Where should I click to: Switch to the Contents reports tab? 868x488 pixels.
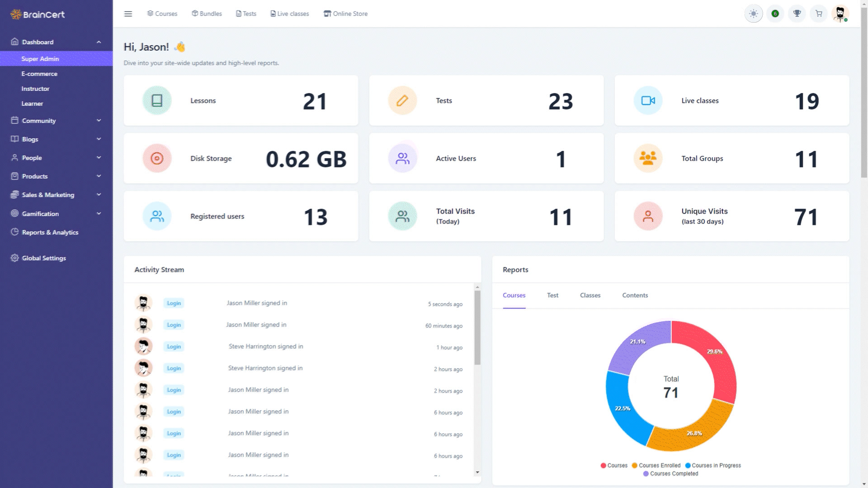click(635, 295)
